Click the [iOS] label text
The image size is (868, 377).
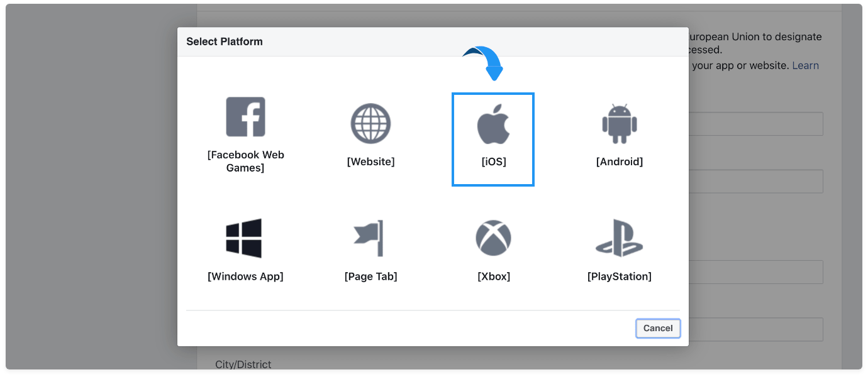tap(494, 162)
